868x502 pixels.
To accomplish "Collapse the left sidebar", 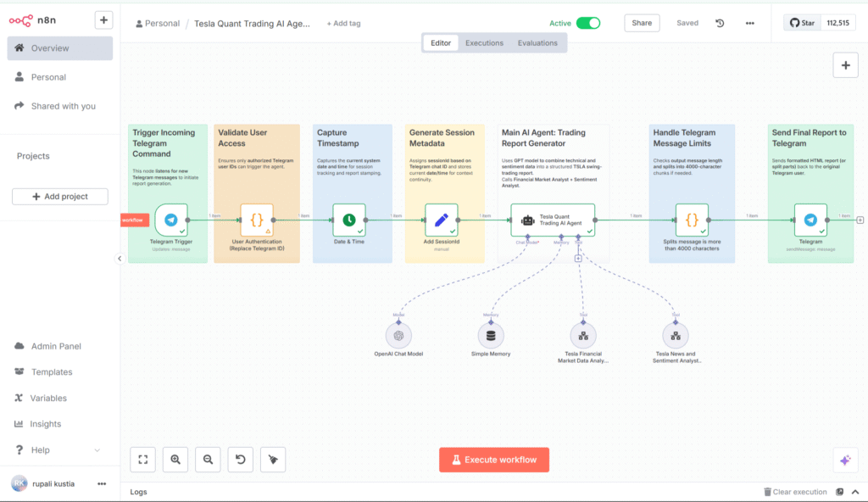I will pos(120,259).
